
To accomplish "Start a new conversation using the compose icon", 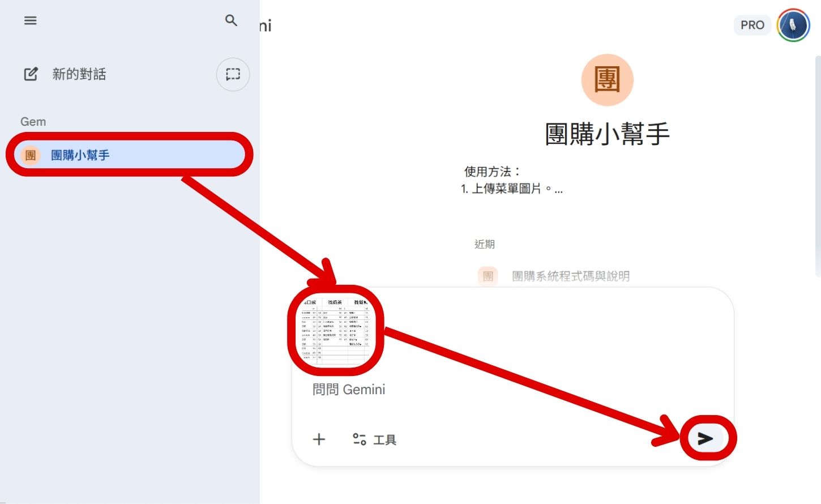I will coord(30,74).
